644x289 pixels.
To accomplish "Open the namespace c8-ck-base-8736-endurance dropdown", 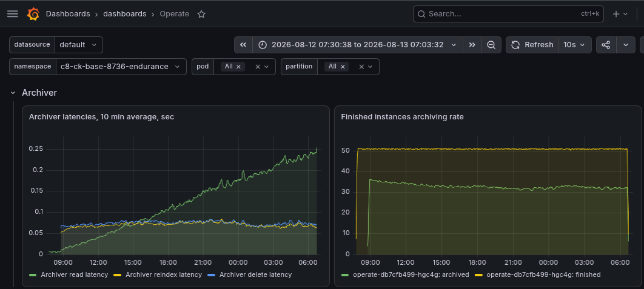I will pyautogui.click(x=121, y=67).
